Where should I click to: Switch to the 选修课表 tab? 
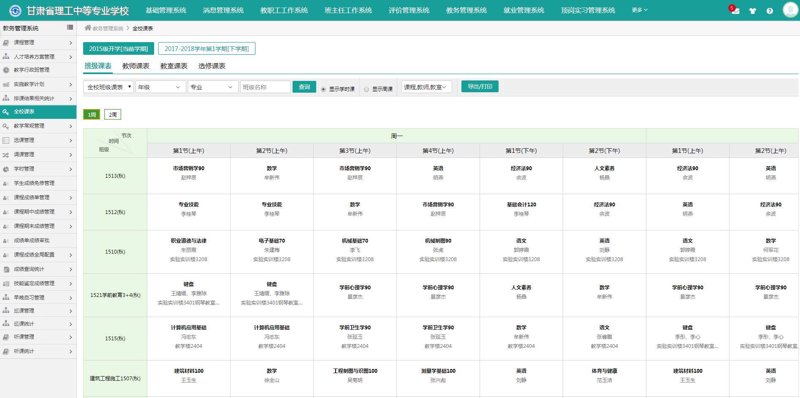pyautogui.click(x=212, y=66)
